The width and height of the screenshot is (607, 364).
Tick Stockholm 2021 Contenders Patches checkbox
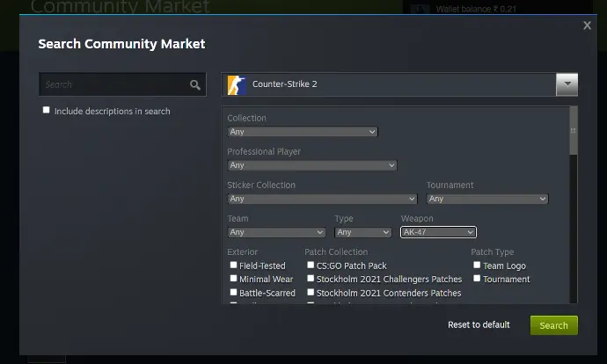click(x=311, y=293)
